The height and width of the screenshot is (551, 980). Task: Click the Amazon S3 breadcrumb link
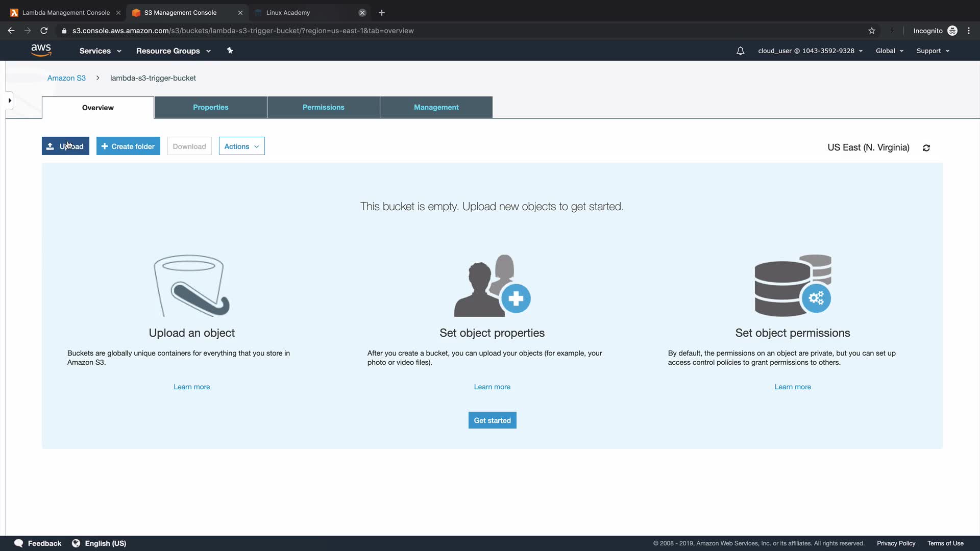pos(66,78)
